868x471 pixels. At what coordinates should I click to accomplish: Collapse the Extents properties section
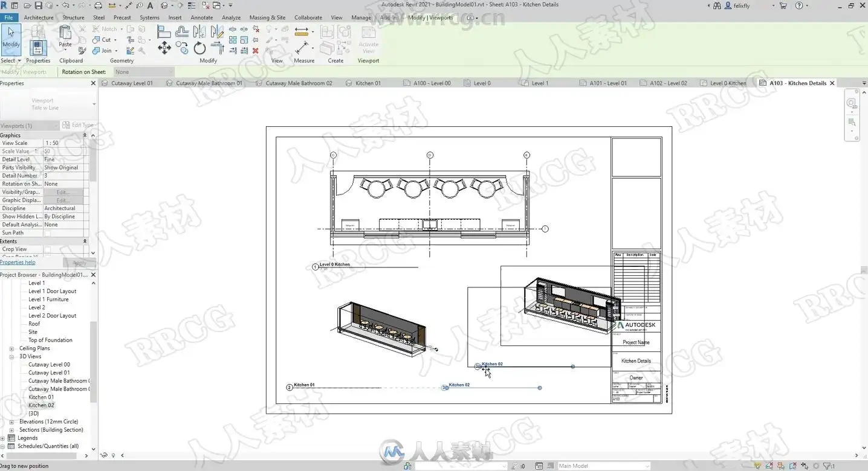(x=85, y=241)
